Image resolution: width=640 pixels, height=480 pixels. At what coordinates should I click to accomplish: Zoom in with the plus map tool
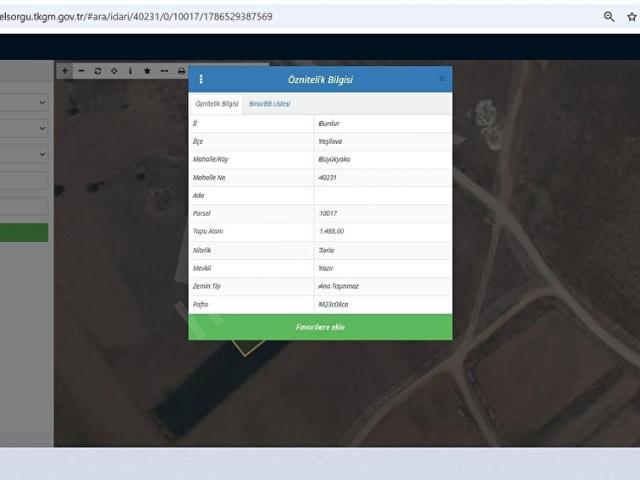click(65, 71)
